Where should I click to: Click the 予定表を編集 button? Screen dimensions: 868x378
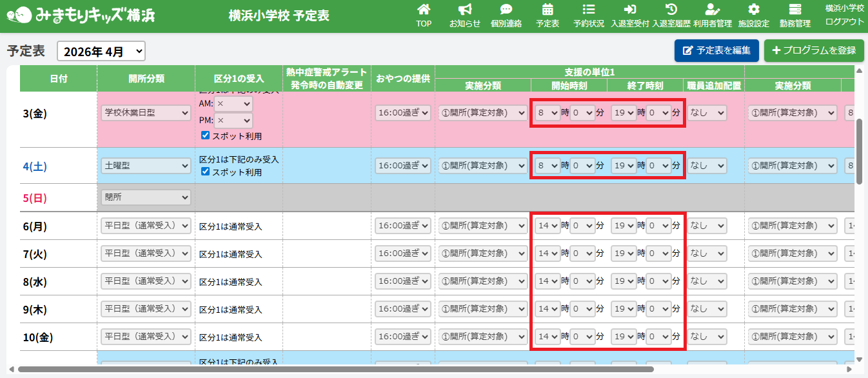716,50
